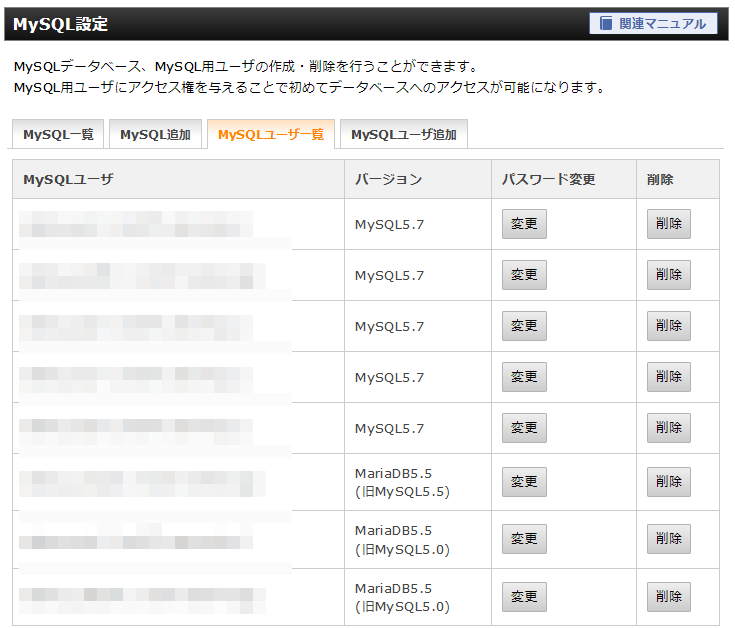Click 削除 in first MariaDB5.5 (旧MySQL5.0) row
Screen dimensions: 735x628
[669, 539]
